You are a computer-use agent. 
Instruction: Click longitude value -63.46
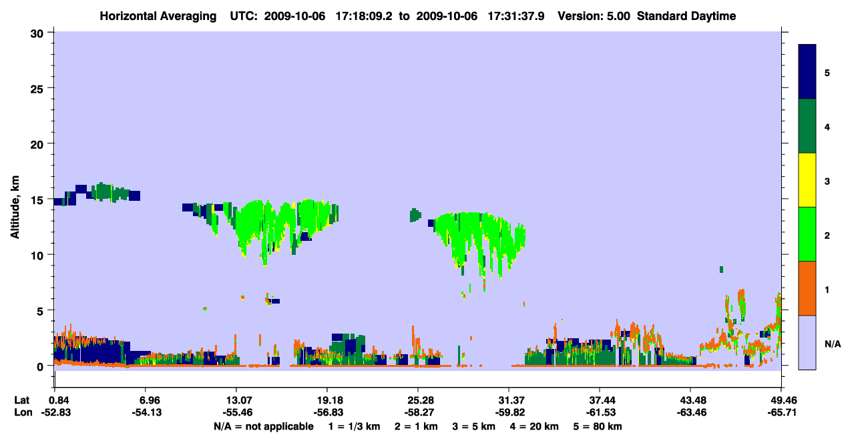[x=690, y=412]
